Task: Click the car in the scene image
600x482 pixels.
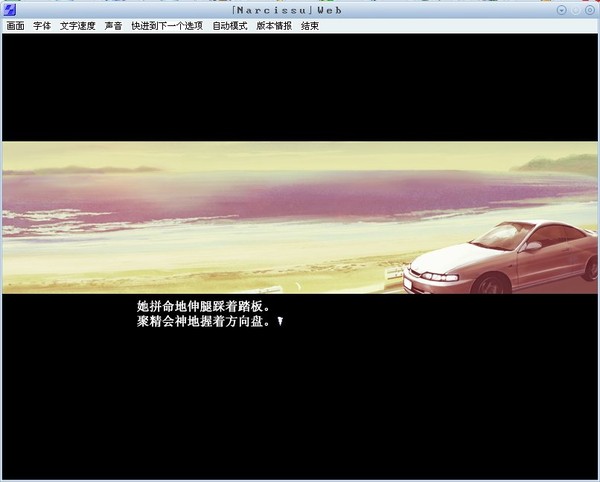Action: [501, 257]
